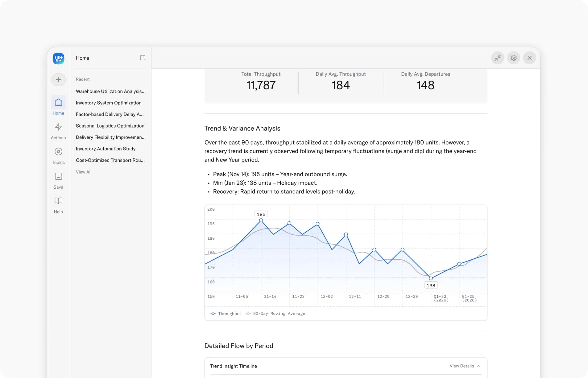Image resolution: width=588 pixels, height=378 pixels.
Task: Open Inventory Automation Study entry
Action: tap(106, 149)
